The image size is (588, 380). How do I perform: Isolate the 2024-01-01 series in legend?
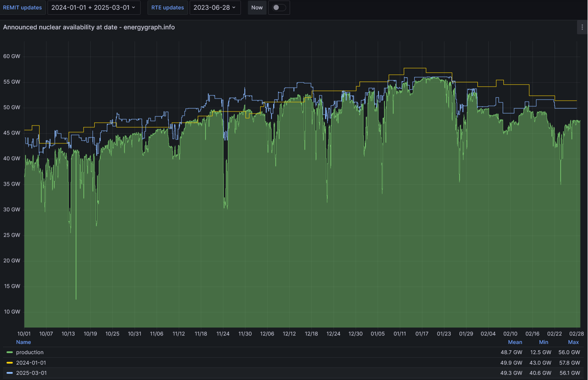[x=31, y=363]
